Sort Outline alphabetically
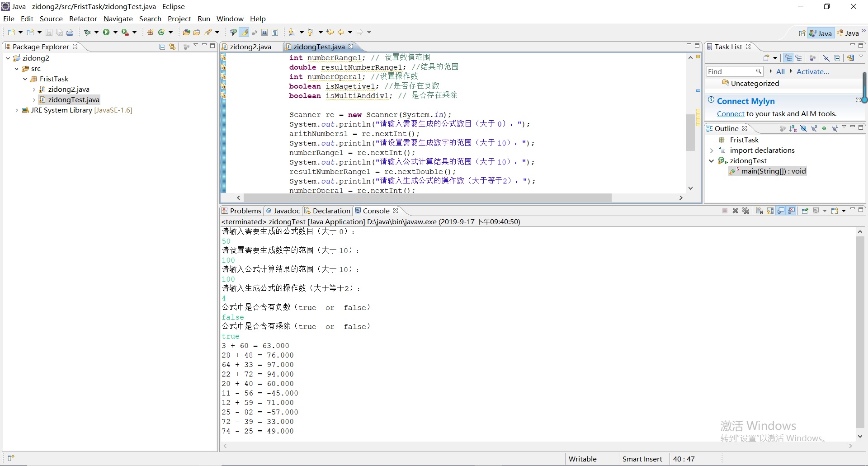 [x=793, y=128]
